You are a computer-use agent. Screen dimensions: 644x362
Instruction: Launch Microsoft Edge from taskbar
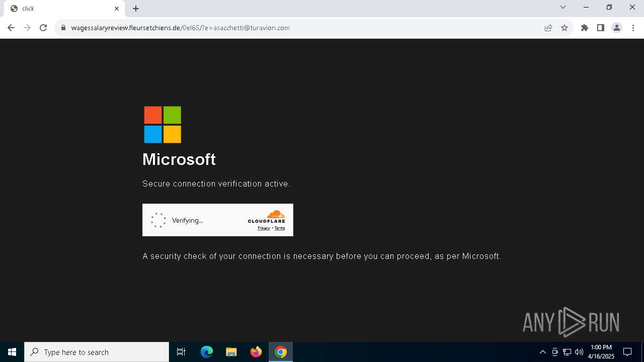[x=207, y=352]
